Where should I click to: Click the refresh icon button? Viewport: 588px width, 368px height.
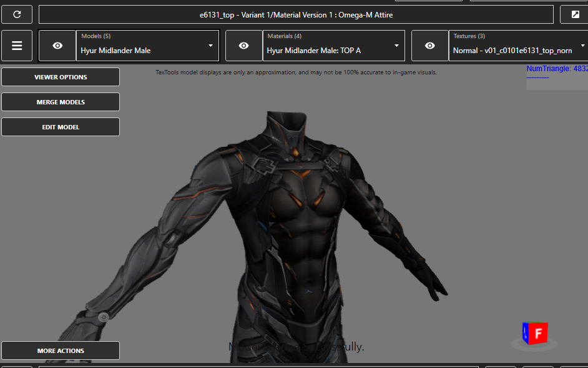[17, 14]
